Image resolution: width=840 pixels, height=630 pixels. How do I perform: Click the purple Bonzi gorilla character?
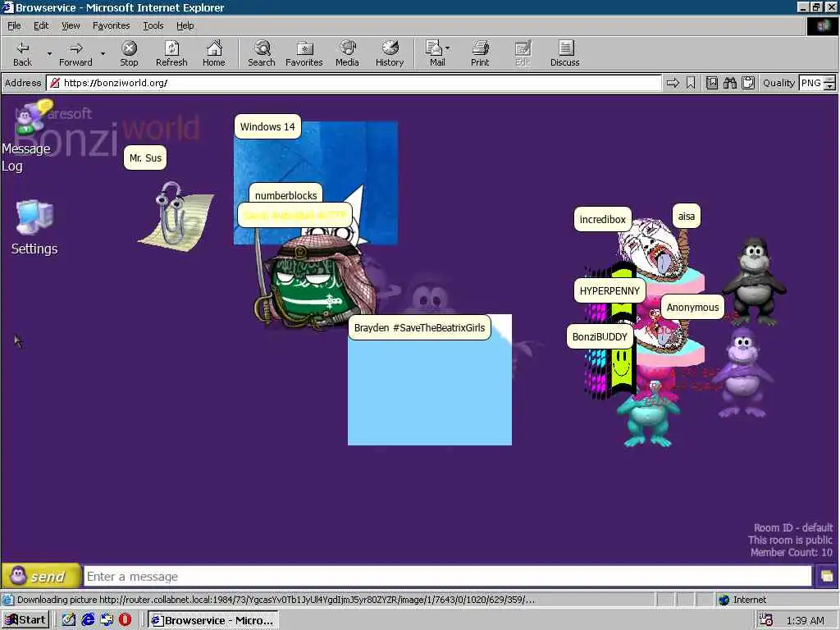tap(743, 372)
